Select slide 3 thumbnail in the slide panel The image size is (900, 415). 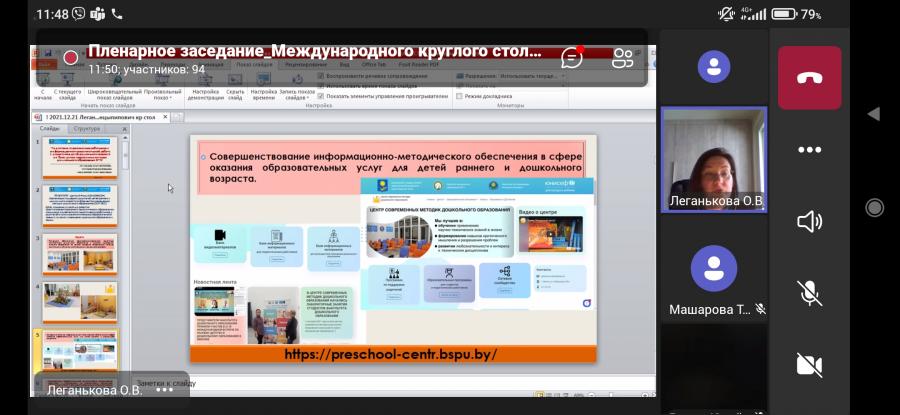80,254
